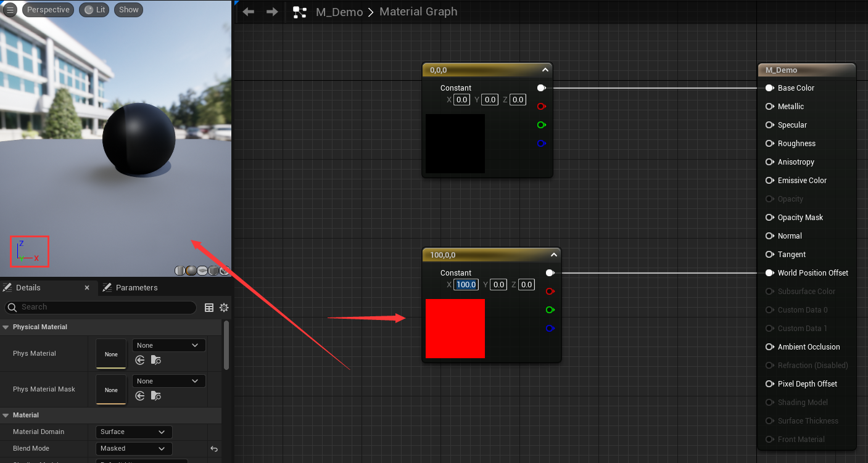Open Details panel settings gear

(224, 308)
